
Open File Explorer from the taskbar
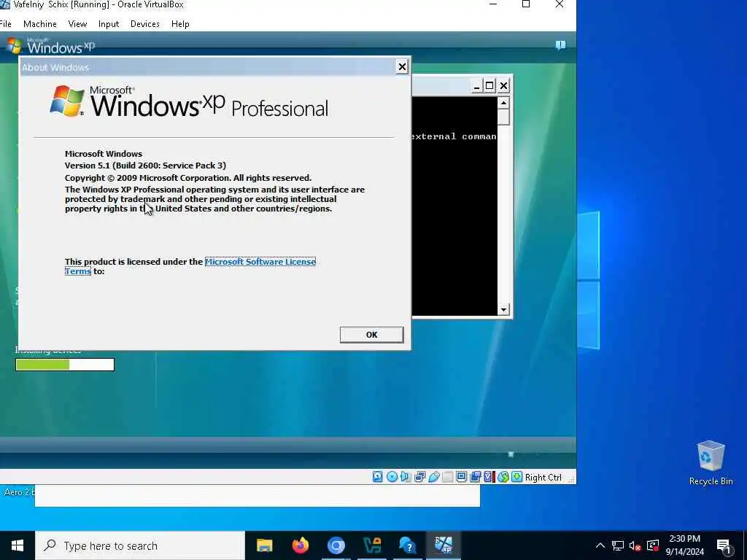264,545
